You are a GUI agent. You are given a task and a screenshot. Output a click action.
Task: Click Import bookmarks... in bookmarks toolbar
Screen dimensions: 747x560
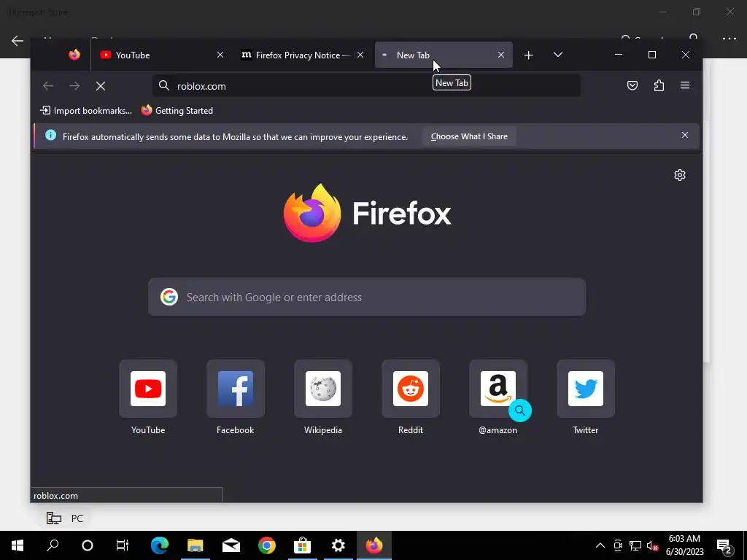click(x=86, y=111)
